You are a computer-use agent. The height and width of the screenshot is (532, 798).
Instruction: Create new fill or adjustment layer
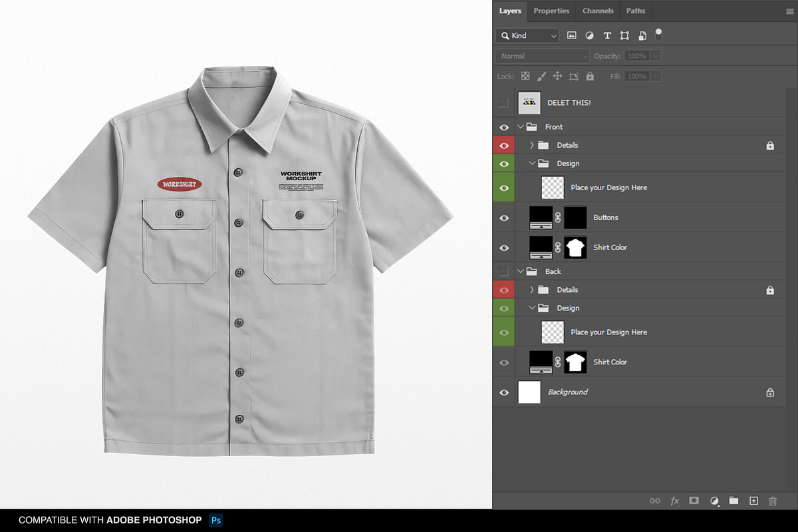pyautogui.click(x=714, y=501)
